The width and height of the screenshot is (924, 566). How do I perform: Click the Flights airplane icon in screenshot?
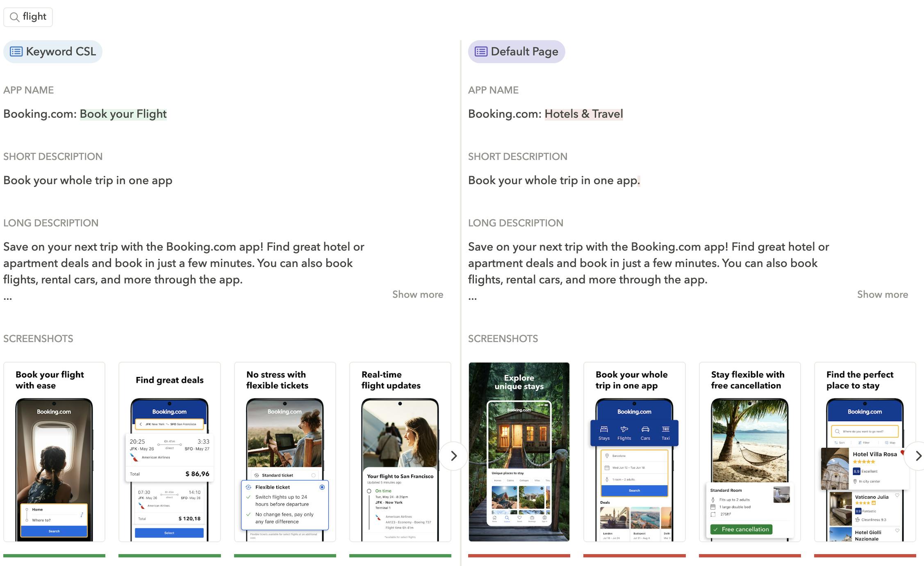624,429
